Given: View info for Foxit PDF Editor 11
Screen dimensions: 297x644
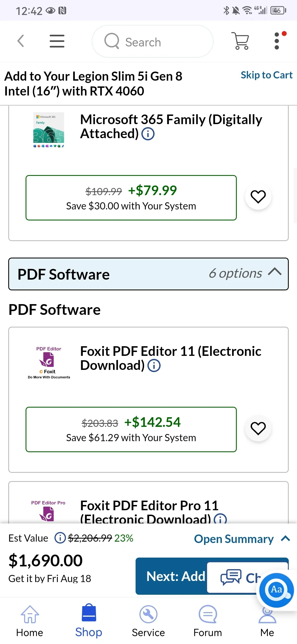Looking at the screenshot, I should click(154, 366).
